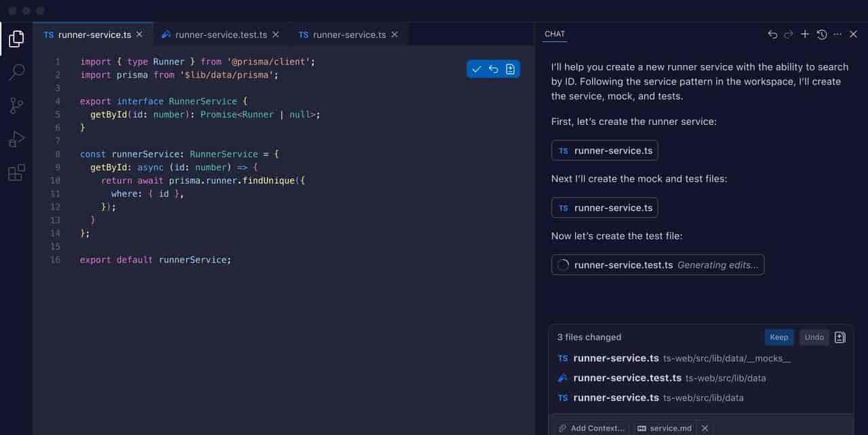868x435 pixels.
Task: Redo chat request with the right arrow
Action: tap(789, 34)
